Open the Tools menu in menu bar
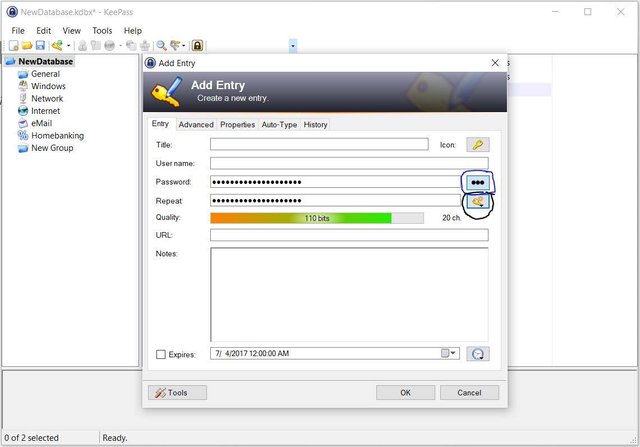Viewport: 640px width, 447px height. (x=102, y=31)
